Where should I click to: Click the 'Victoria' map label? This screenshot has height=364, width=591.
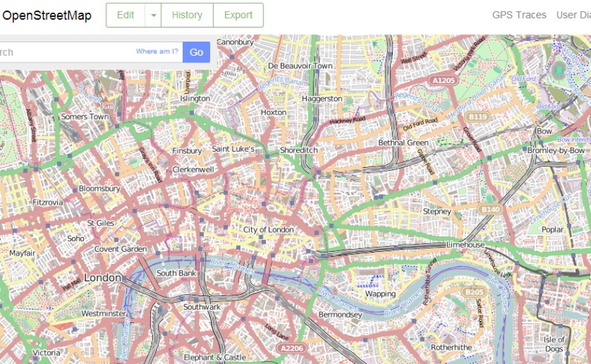[x=46, y=353]
